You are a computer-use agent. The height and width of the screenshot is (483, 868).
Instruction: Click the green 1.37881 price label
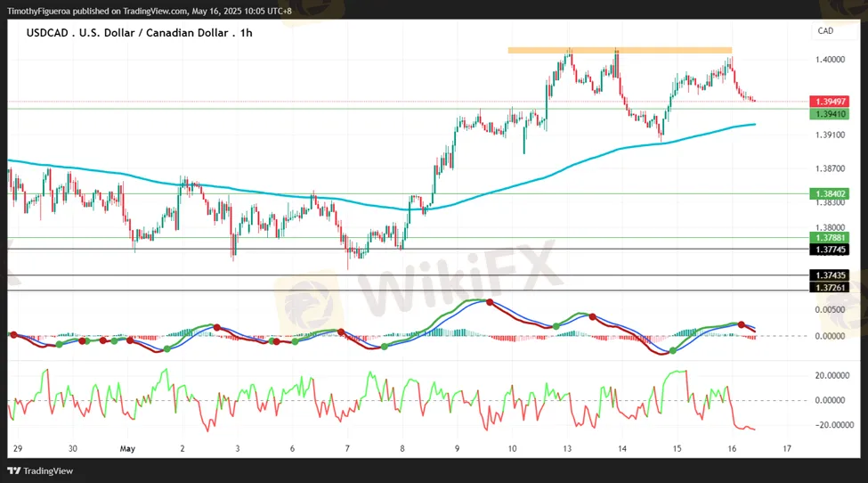pyautogui.click(x=828, y=238)
